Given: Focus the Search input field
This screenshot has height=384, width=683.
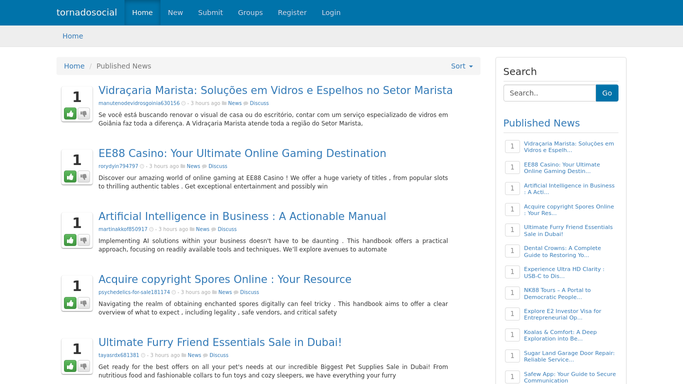Looking at the screenshot, I should [x=550, y=93].
